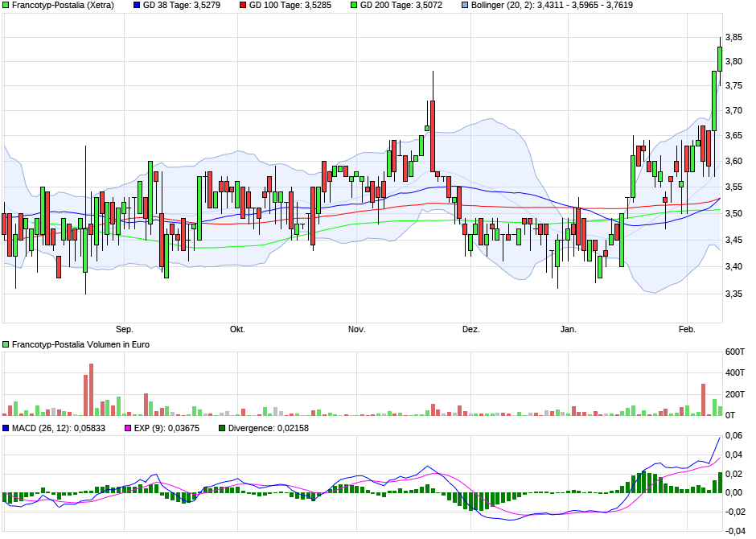Click the 3,40 price axis value

(733, 266)
